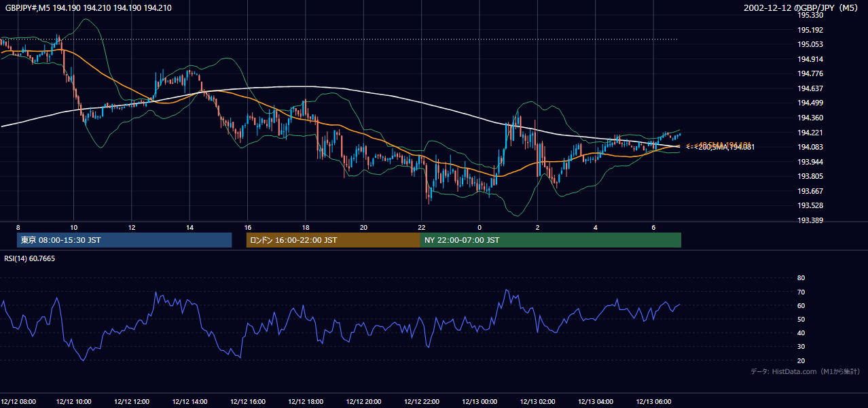
Task: Click RSI scale value 30
Action: (x=801, y=347)
